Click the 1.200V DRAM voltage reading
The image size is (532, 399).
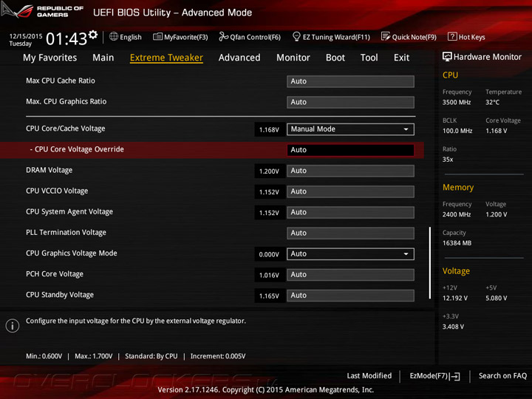[269, 171]
